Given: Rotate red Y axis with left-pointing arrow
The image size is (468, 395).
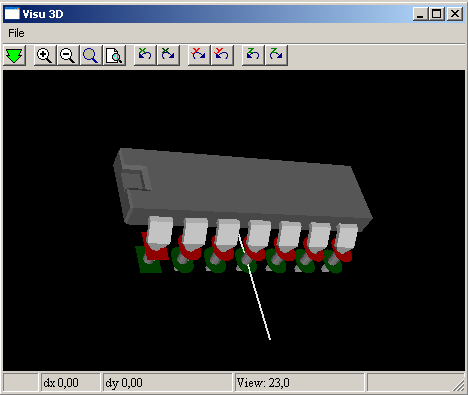Looking at the screenshot, I should (x=222, y=55).
